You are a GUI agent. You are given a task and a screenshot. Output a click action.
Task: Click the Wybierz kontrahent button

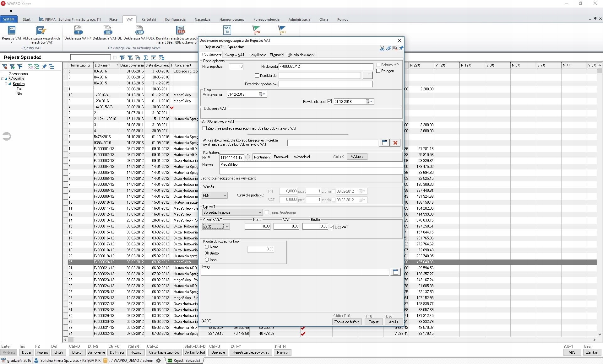357,157
